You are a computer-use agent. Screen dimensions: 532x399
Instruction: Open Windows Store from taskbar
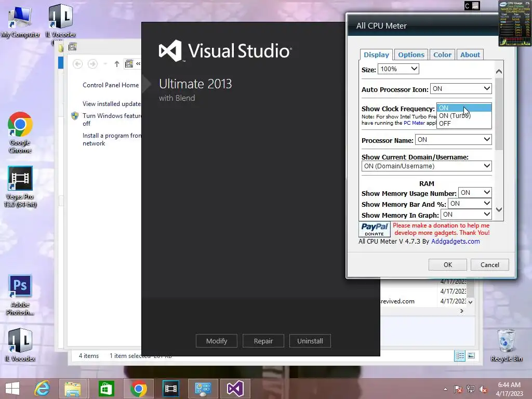[106, 389]
